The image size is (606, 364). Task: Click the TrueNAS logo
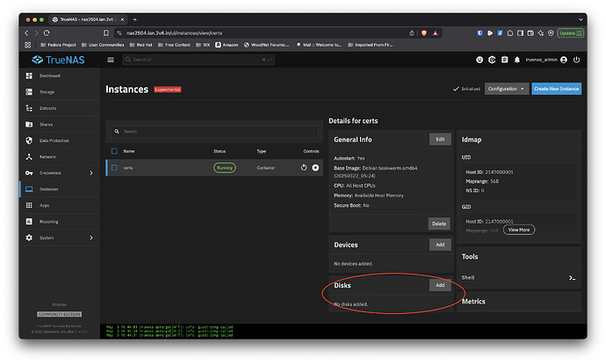(58, 60)
